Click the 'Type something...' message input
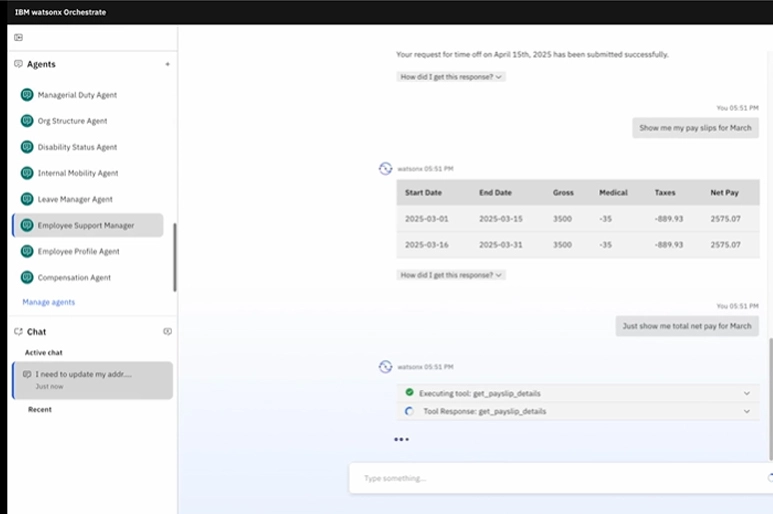The height and width of the screenshot is (514, 773). [x=561, y=478]
